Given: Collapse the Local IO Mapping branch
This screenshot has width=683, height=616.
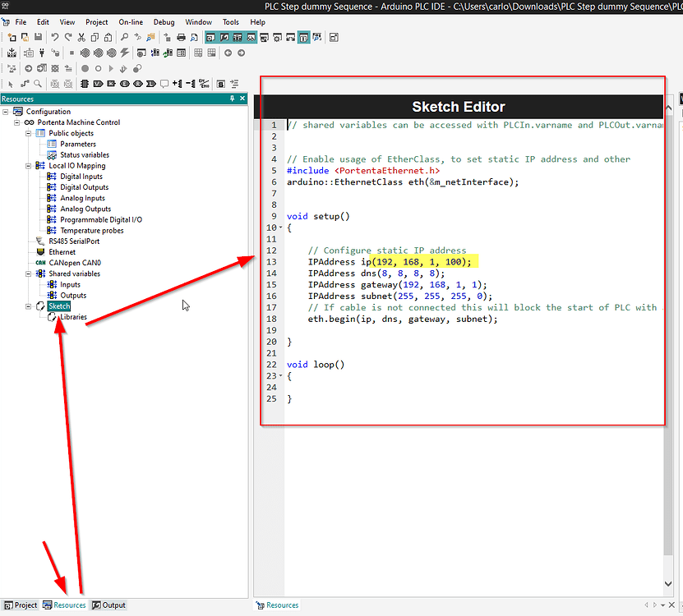Looking at the screenshot, I should (28, 165).
